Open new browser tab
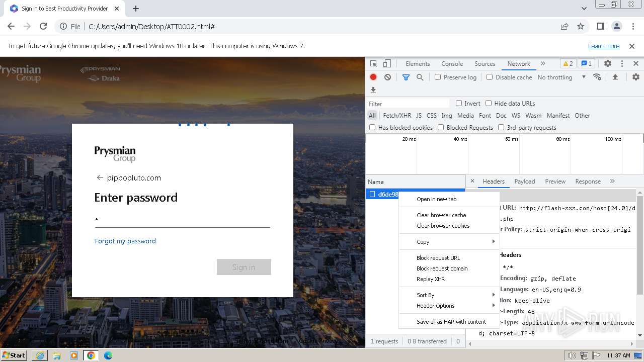This screenshot has height=362, width=644. (x=136, y=9)
